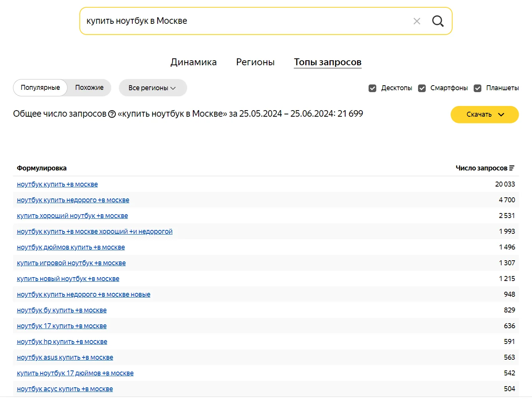The image size is (532, 400).
Task: Clear the search query with the X icon
Action: 417,21
